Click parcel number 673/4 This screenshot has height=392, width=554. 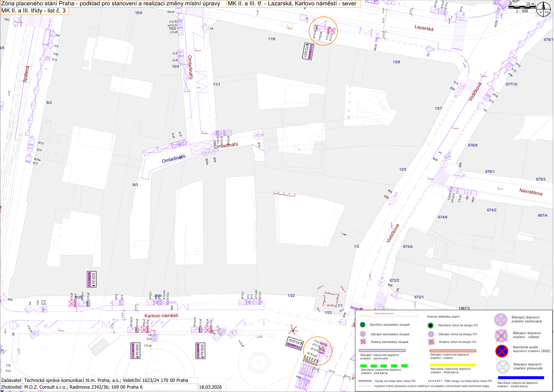tap(408, 247)
